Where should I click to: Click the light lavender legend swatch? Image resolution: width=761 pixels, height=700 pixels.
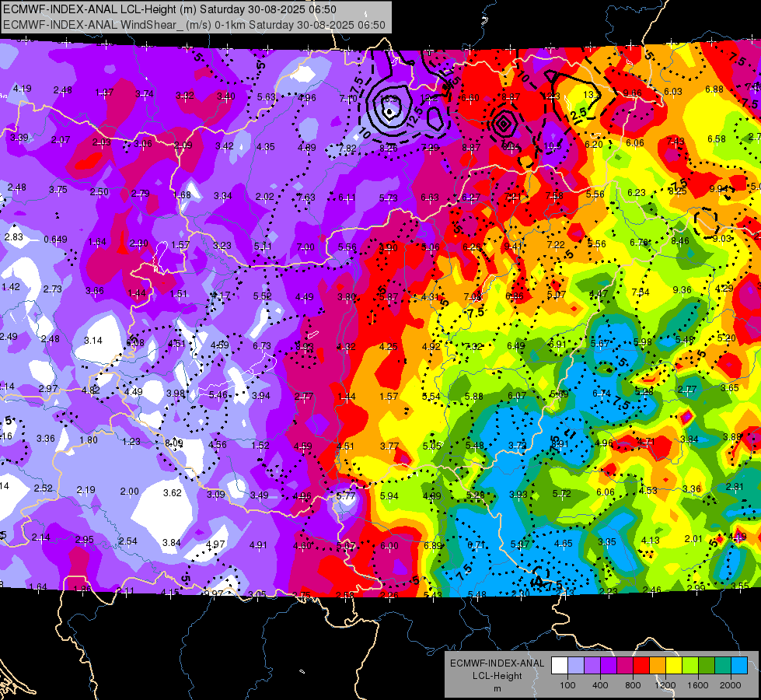[576, 666]
